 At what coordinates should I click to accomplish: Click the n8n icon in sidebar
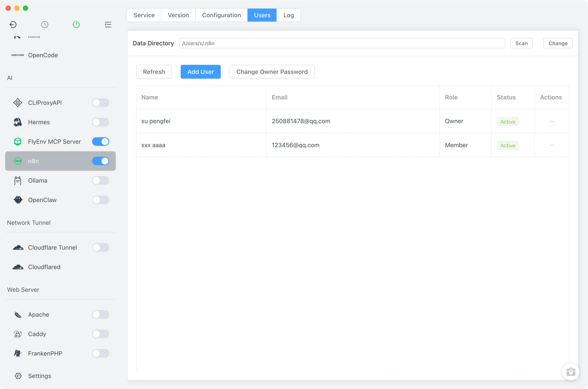pyautogui.click(x=18, y=161)
